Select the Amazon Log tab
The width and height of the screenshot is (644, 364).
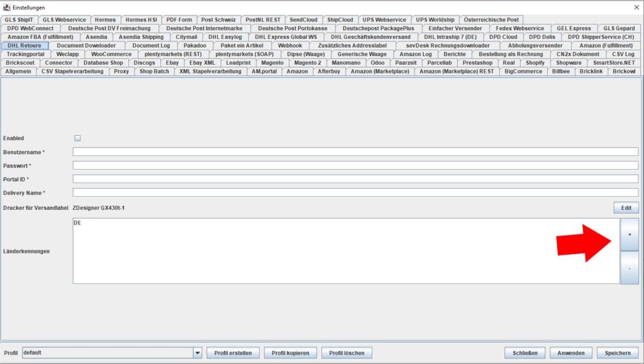416,54
